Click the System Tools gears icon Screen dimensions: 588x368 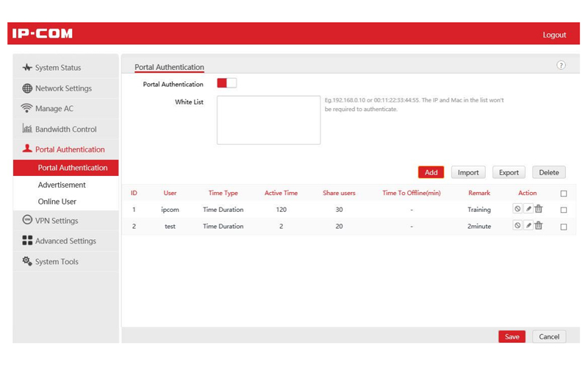[x=27, y=261]
